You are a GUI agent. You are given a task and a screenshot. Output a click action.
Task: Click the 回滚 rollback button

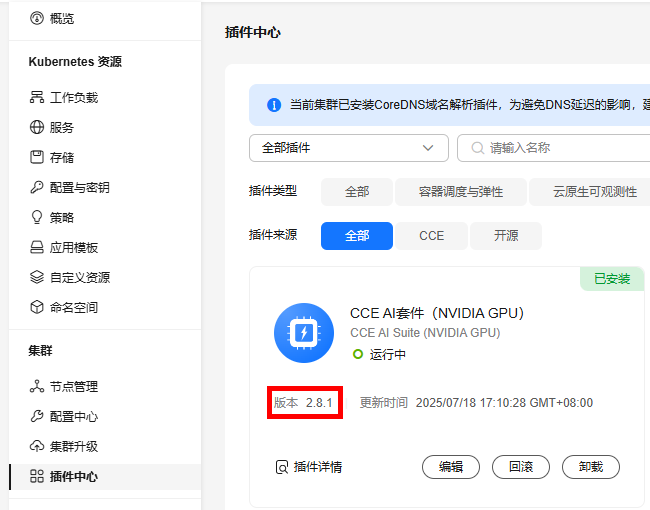click(521, 467)
